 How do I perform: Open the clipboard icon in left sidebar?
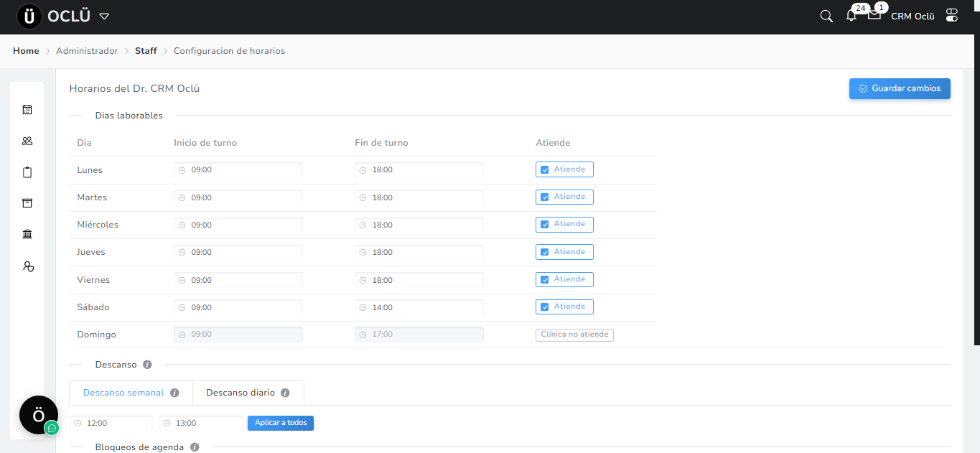tap(27, 172)
